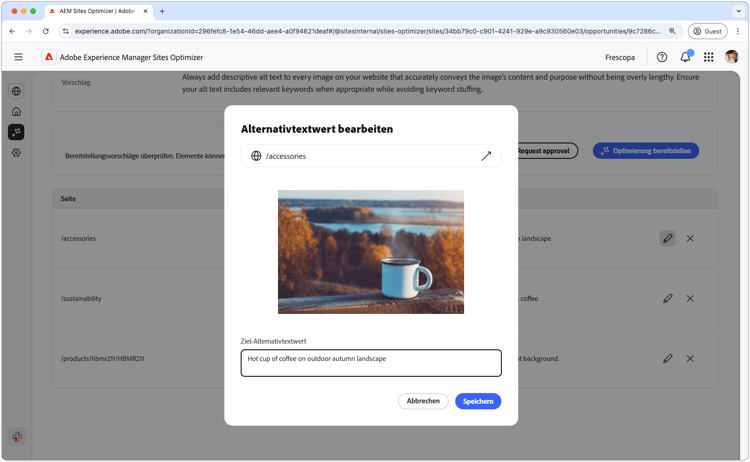Click the Vorschlag label

76,82
